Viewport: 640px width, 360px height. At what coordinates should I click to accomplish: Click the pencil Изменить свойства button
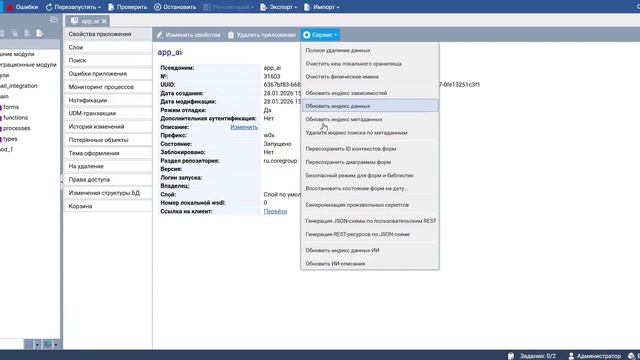coord(188,35)
